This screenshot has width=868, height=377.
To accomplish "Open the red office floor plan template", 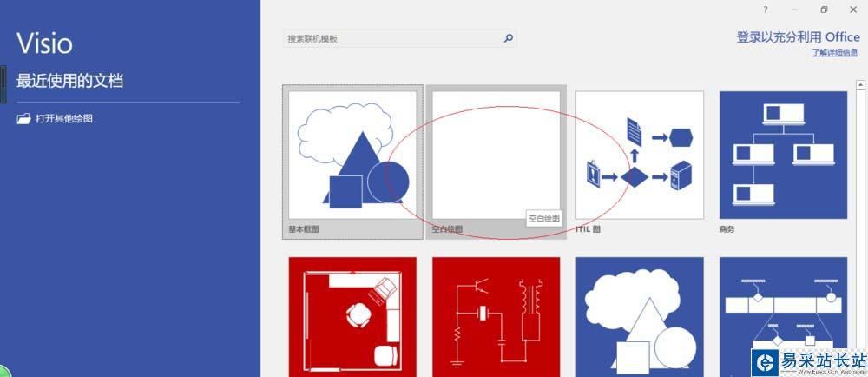I will click(352, 317).
